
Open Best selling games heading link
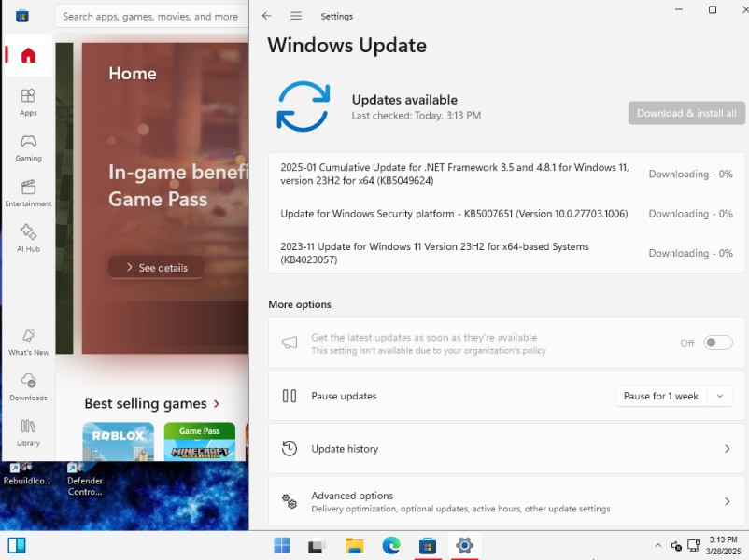(146, 404)
